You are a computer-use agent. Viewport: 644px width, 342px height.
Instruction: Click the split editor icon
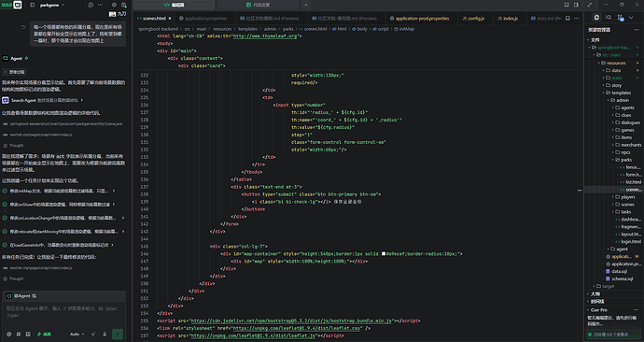click(567, 19)
